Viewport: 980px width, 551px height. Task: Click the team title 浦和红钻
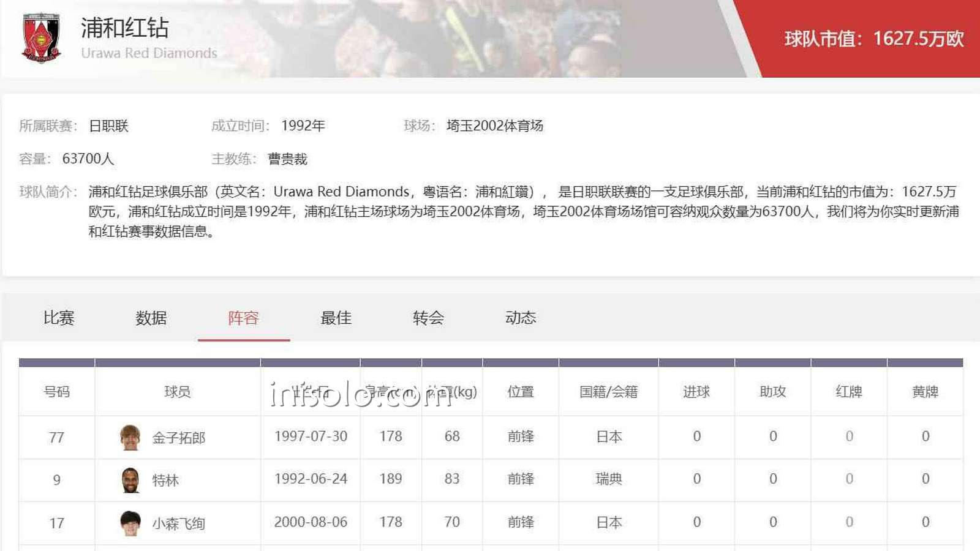tap(125, 28)
